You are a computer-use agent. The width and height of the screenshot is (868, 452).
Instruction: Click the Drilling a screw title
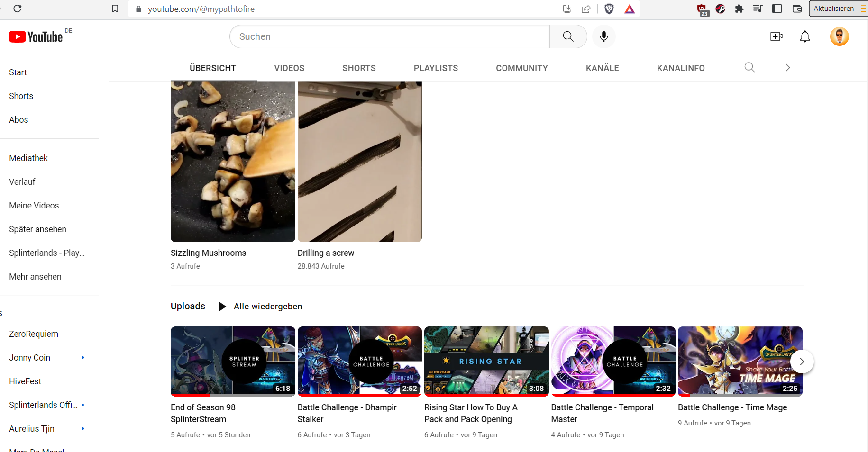coord(326,253)
